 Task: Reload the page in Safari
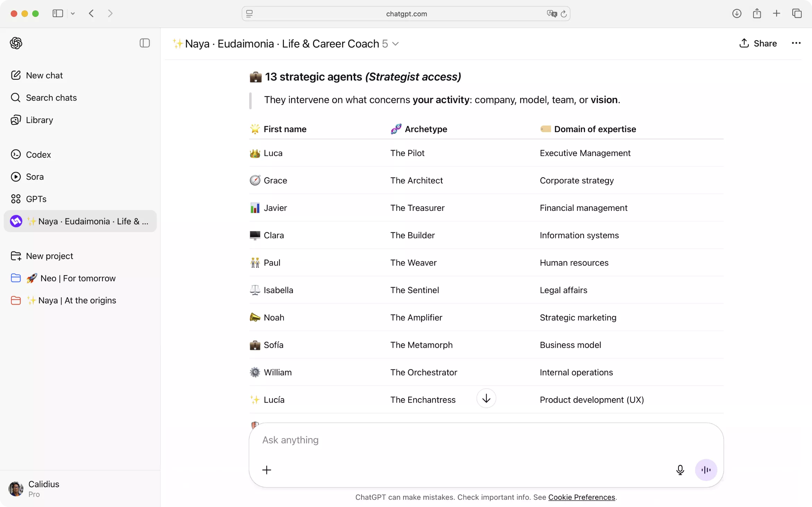pyautogui.click(x=564, y=14)
